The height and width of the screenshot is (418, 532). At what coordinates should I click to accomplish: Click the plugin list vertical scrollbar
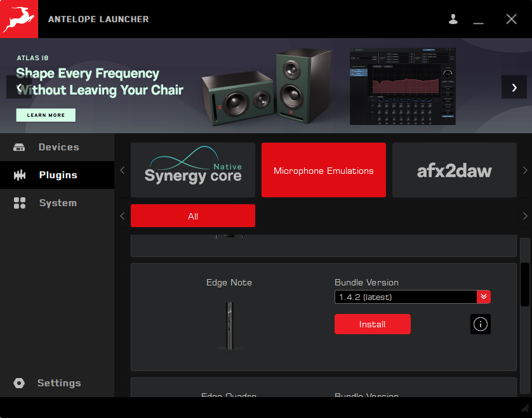point(525,285)
